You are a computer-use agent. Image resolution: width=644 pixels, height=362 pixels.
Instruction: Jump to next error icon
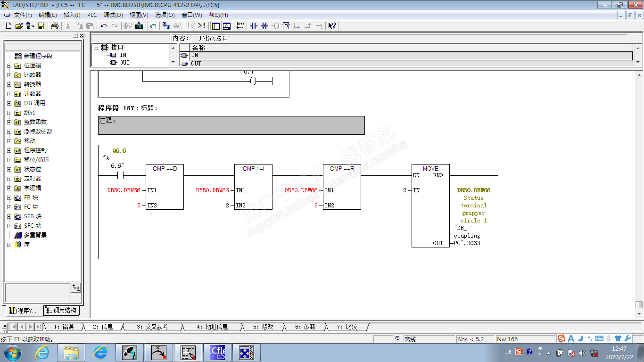click(201, 26)
